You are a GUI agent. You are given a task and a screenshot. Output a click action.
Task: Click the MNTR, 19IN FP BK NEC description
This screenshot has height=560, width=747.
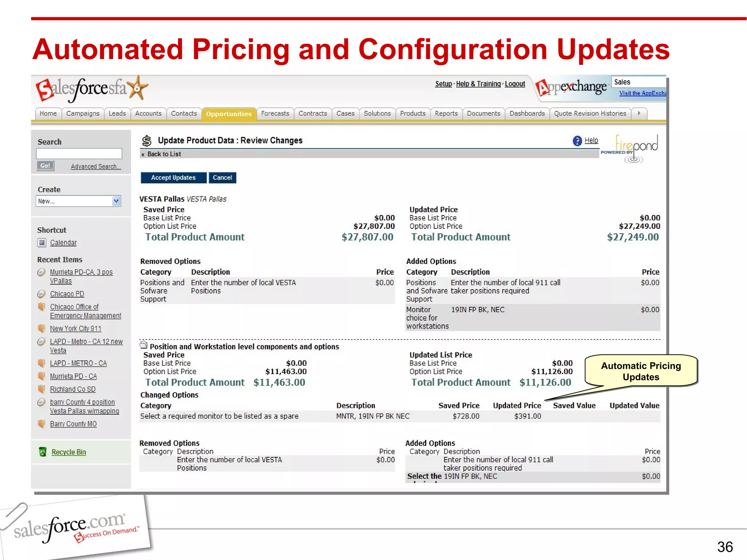(373, 416)
